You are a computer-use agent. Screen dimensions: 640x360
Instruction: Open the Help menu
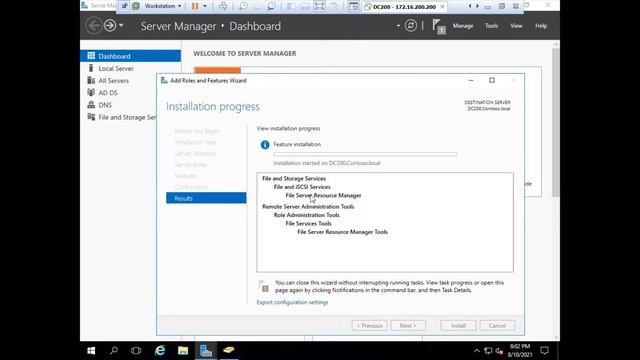(541, 26)
